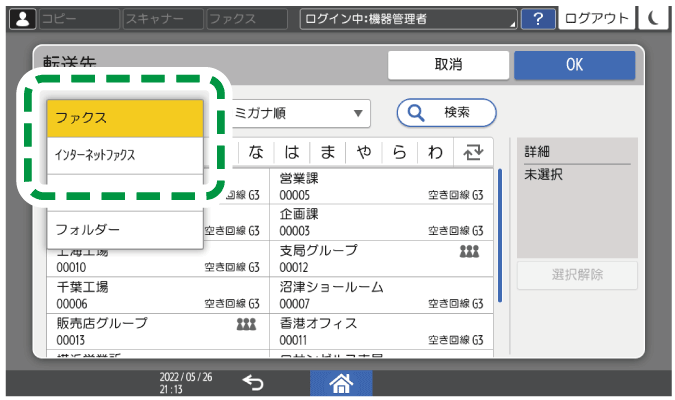Open the スキャナー function
Screen dimensions: 675x400
click(x=163, y=19)
